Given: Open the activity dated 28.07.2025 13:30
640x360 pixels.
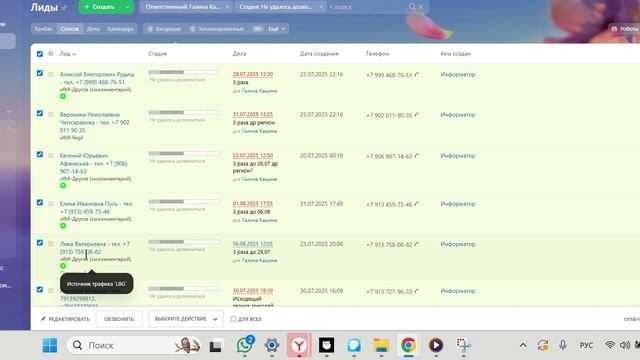Looking at the screenshot, I should point(253,74).
